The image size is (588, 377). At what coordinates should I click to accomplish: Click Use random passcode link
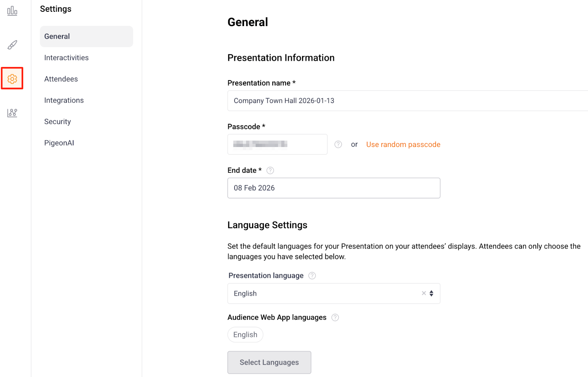coord(403,144)
